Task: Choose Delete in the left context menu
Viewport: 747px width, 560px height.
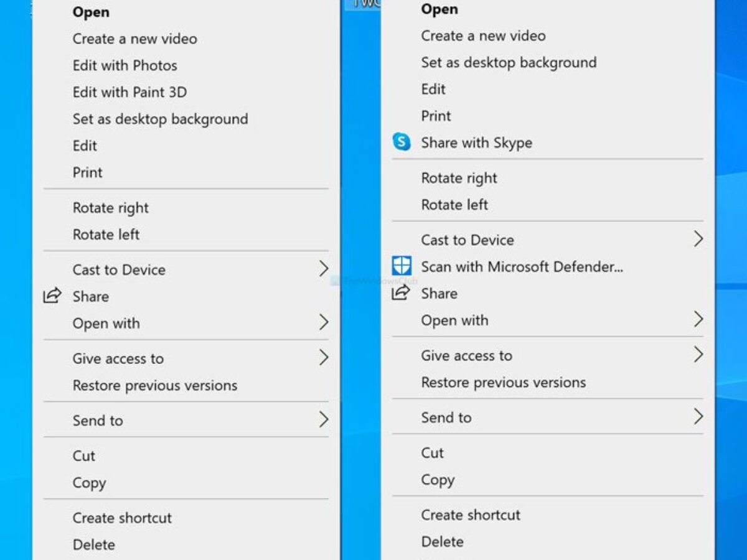Action: pos(94,544)
